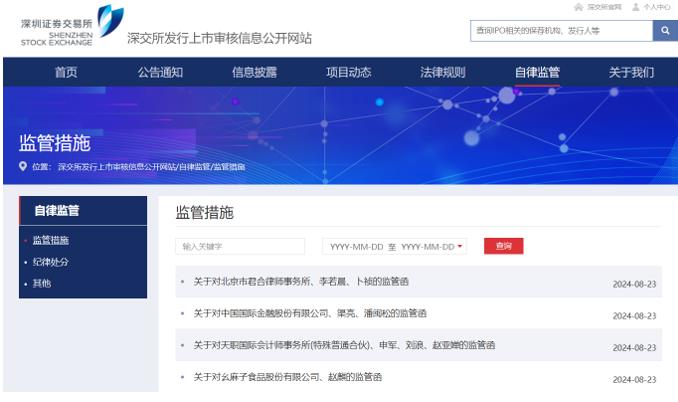Screen dimensions: 678x402
Task: Open the 深交所官网 link
Action: pyautogui.click(x=604, y=7)
